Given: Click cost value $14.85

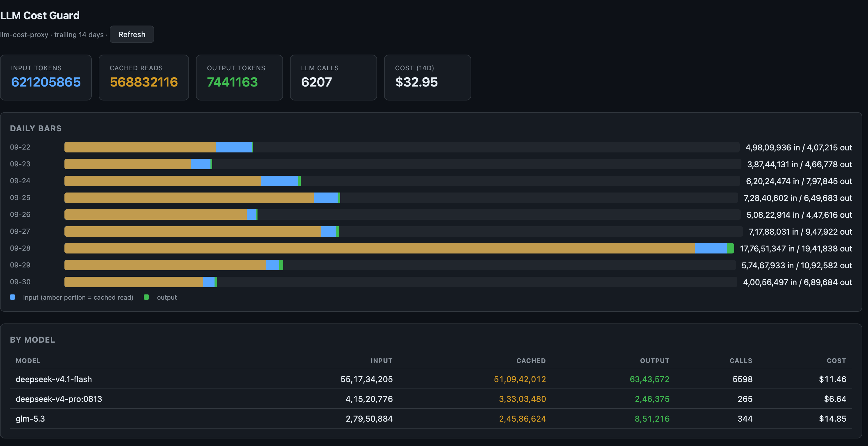Looking at the screenshot, I should click(x=833, y=419).
